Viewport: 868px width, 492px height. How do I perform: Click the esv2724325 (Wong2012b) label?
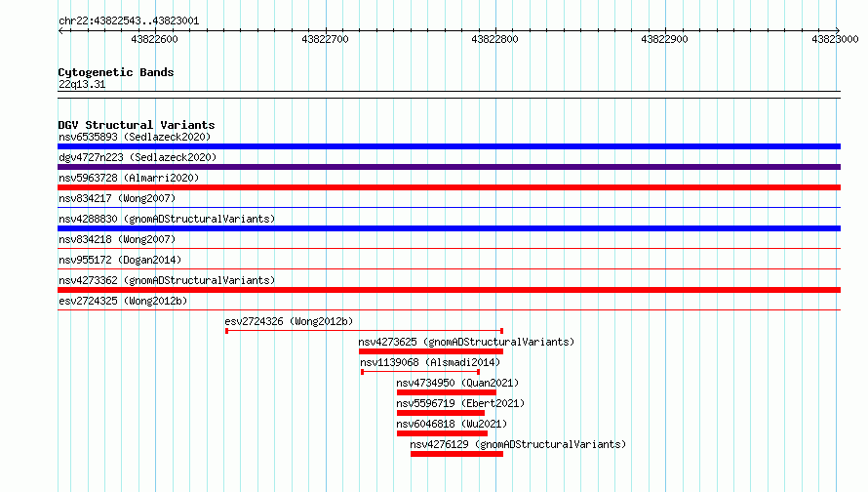click(123, 301)
